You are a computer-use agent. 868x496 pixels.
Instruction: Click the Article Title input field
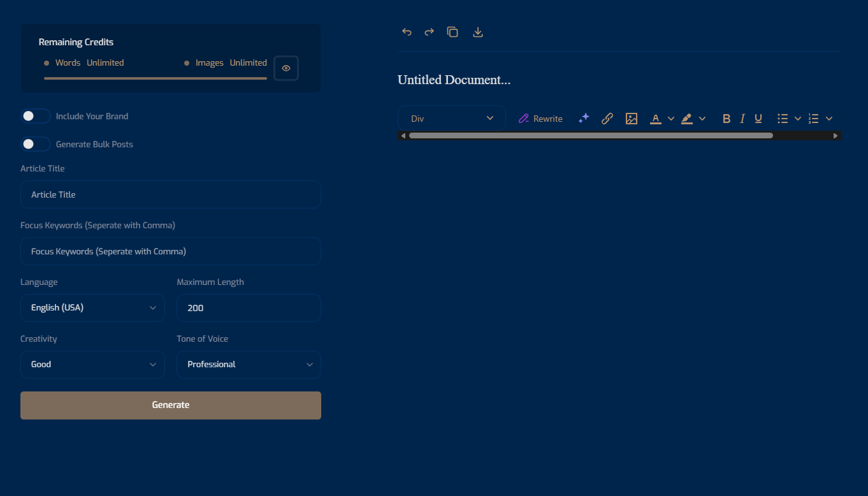tap(170, 194)
